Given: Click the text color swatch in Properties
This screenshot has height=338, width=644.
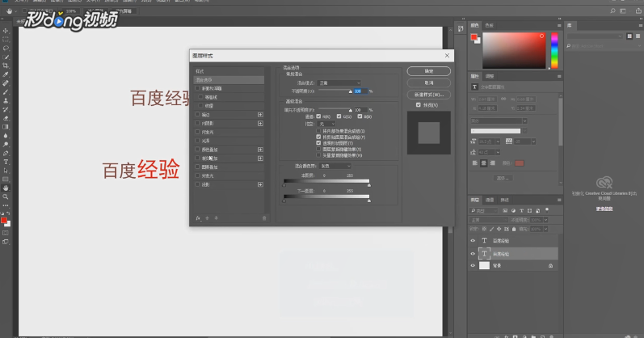Looking at the screenshot, I should pos(520,163).
